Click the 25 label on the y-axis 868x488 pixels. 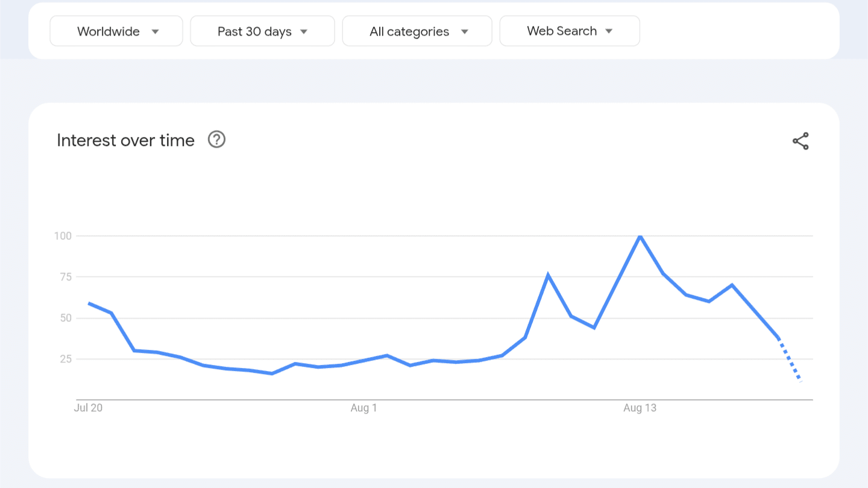[x=65, y=359]
